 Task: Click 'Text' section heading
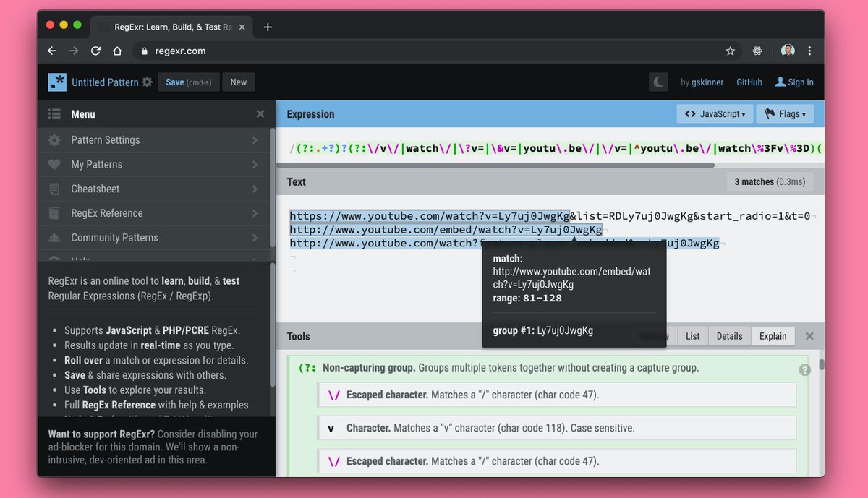[x=297, y=182]
